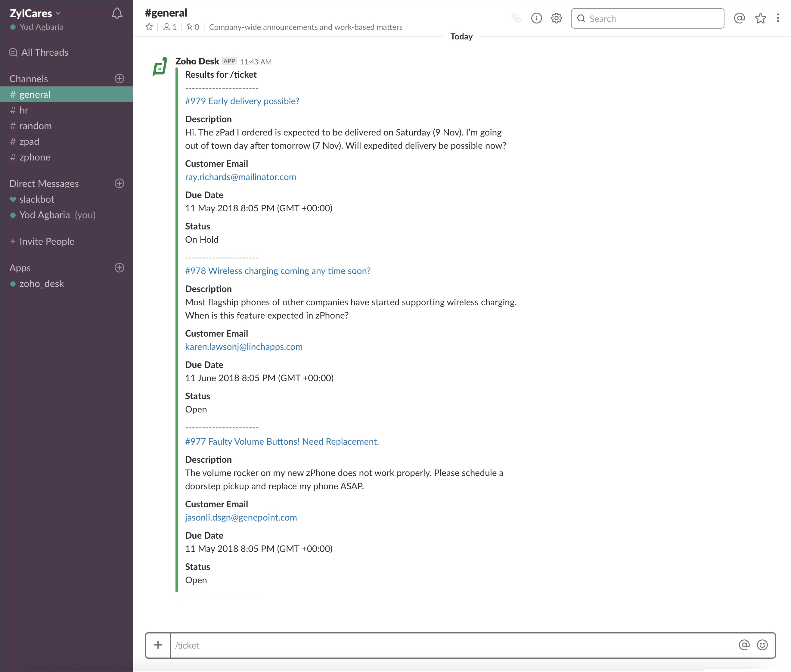Star the #general channel

point(149,27)
